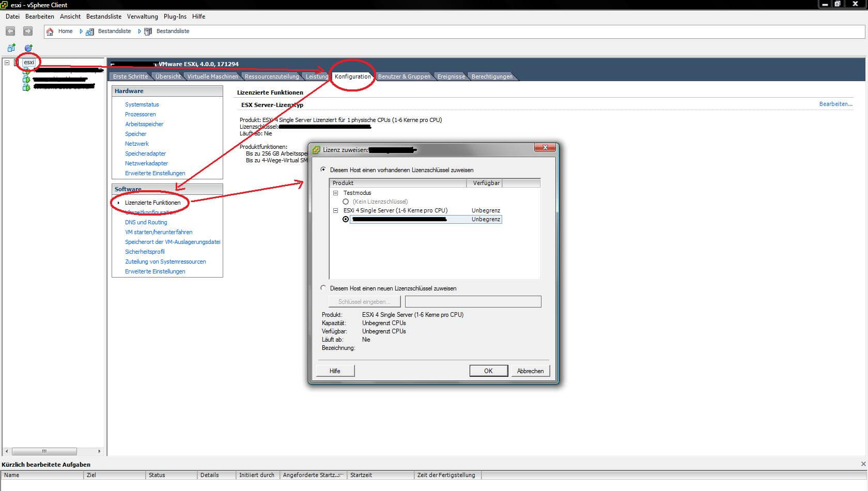Close the Lizenz zuweisen dialog

(545, 148)
